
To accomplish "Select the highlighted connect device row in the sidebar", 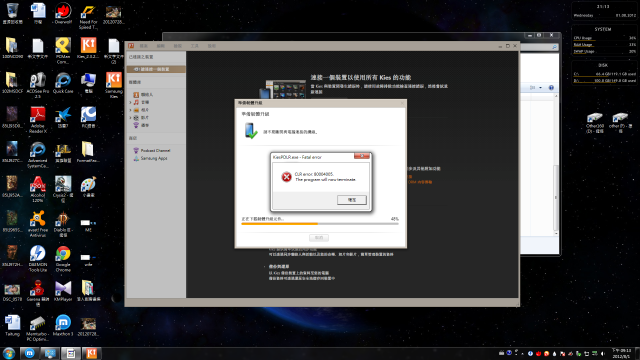I will [x=156, y=69].
